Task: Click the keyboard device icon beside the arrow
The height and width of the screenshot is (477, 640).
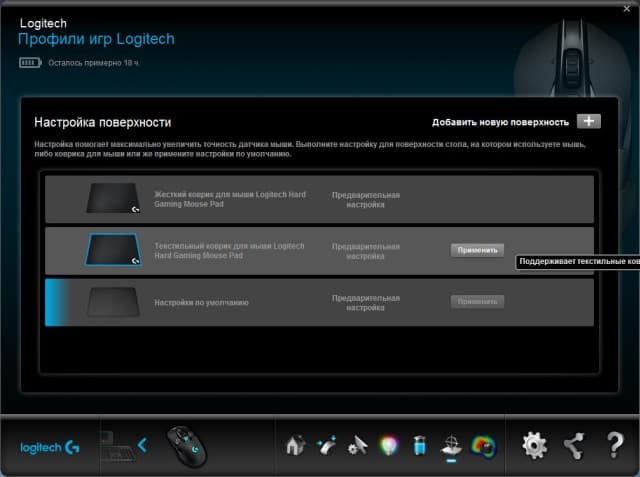Action: point(118,447)
